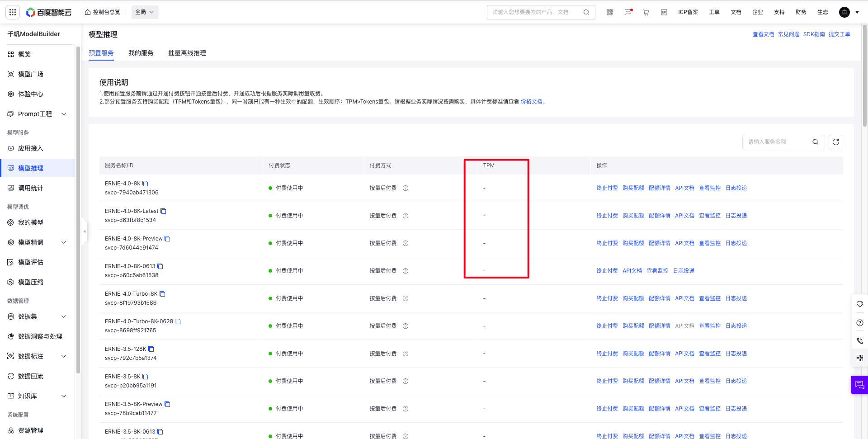
Task: Expand the 知识库 menu
Action: (64, 396)
